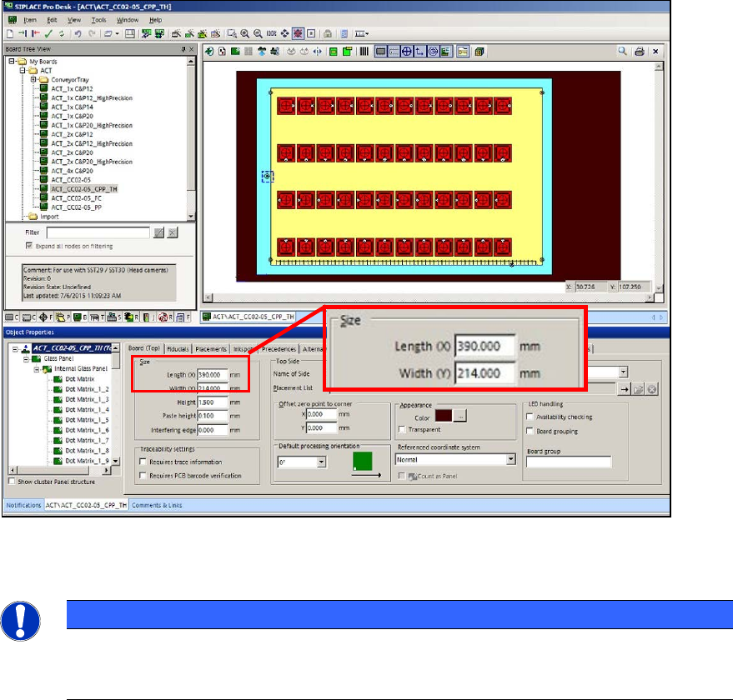Viewport: 733px width, 700px height.
Task: Open the Comments & Links bottom tab
Action: click(x=157, y=505)
